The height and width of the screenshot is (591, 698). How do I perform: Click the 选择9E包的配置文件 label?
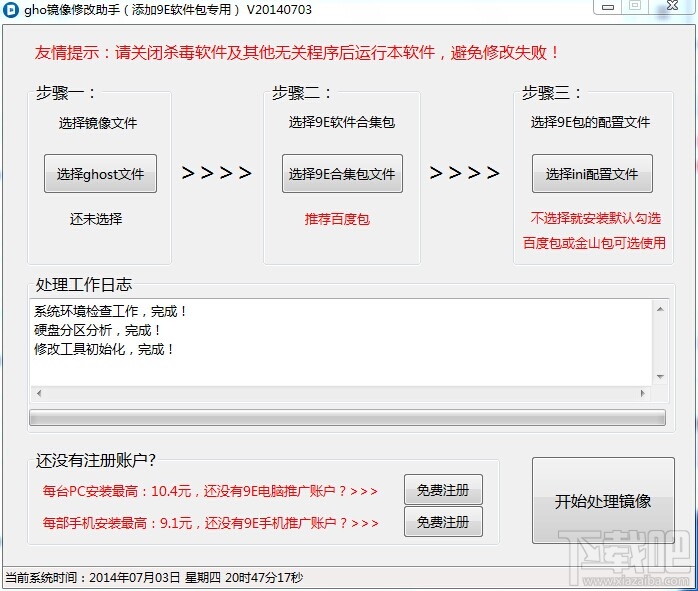click(590, 122)
